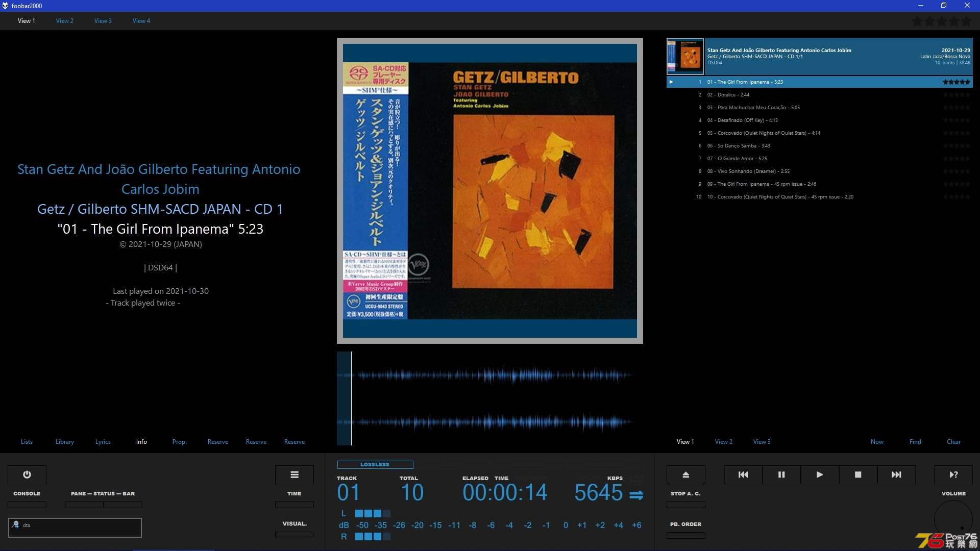Stop playback with the stop button
The image size is (980, 551).
tap(858, 474)
